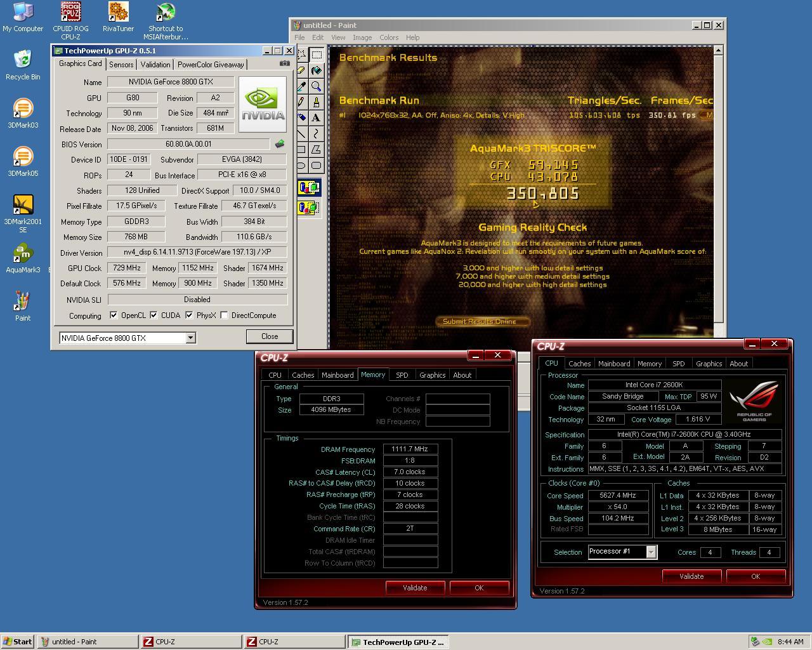Select the Polygon tool in Paint
The height and width of the screenshot is (650, 812).
click(x=316, y=150)
